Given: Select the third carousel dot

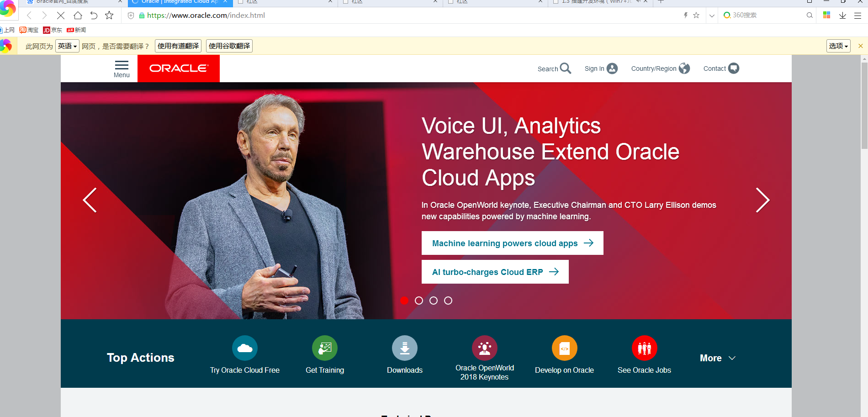Looking at the screenshot, I should [x=434, y=301].
